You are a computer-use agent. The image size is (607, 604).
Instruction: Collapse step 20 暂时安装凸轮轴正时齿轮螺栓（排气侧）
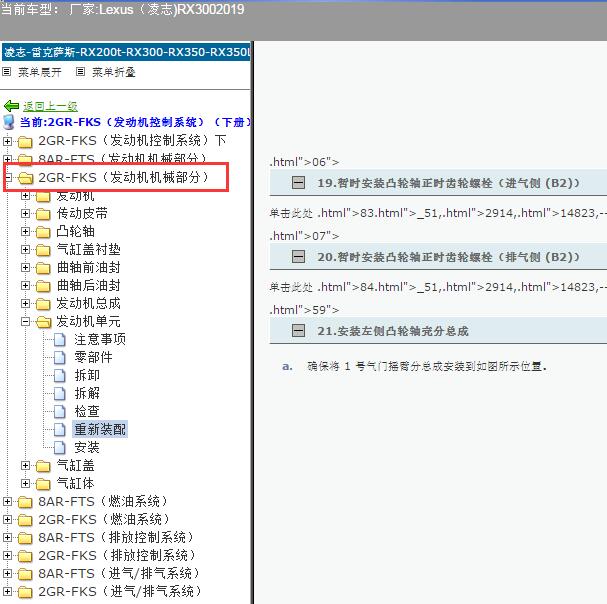298,257
